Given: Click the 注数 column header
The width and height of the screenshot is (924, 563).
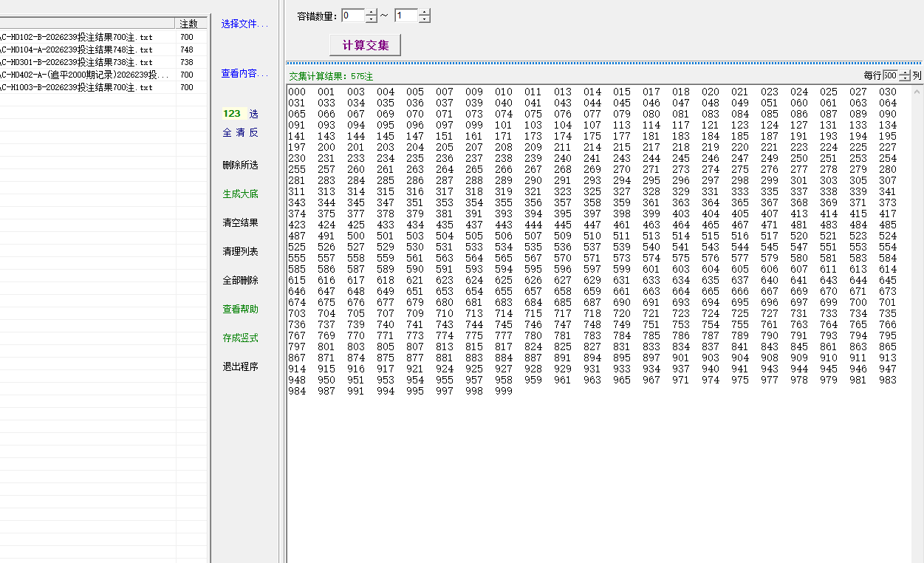Looking at the screenshot, I should point(191,24).
